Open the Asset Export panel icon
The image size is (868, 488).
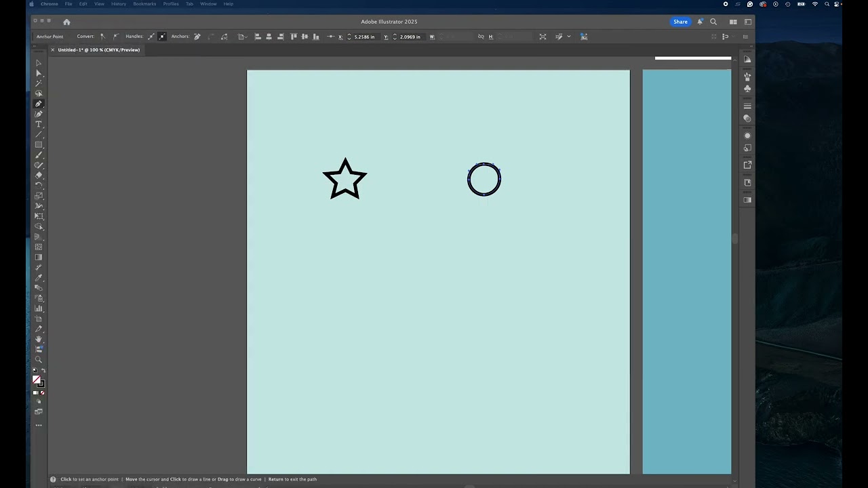(747, 165)
